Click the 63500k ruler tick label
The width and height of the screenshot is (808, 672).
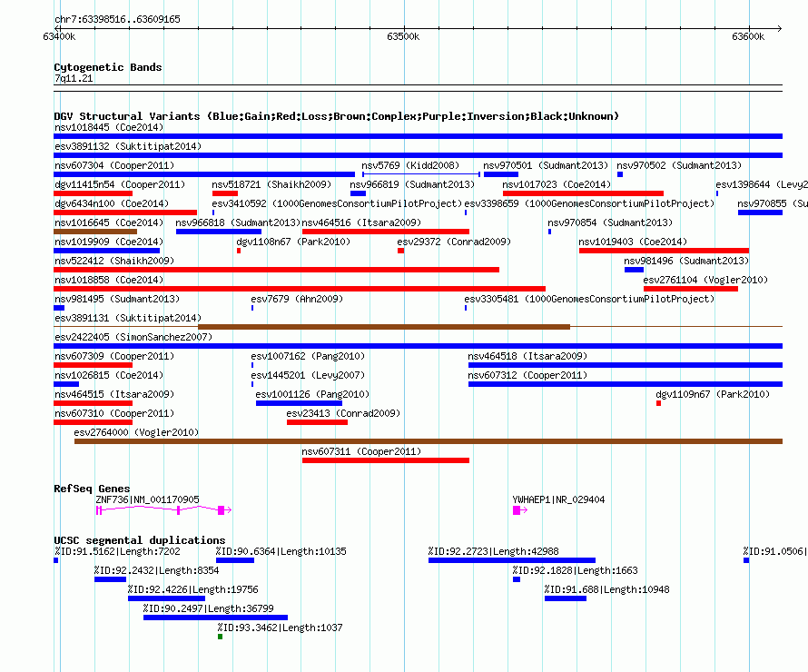click(x=403, y=36)
